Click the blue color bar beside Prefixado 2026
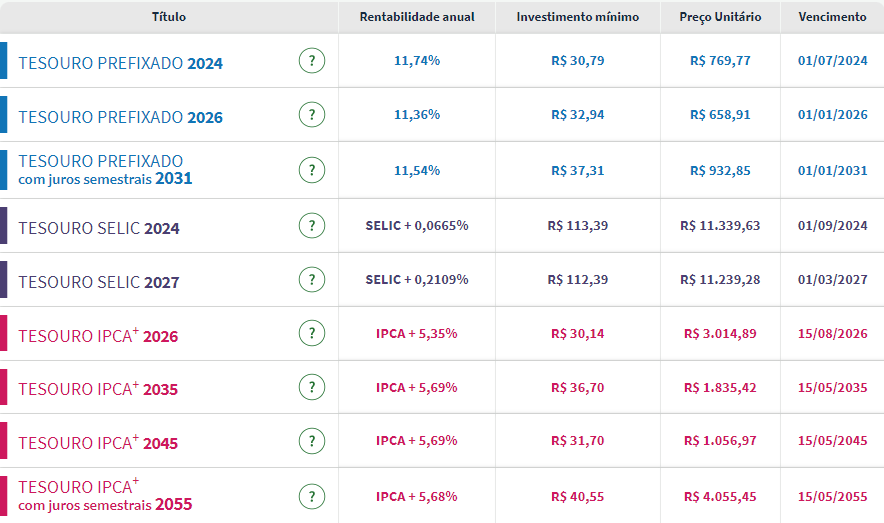Viewport: 884px width, 523px height. click(4, 115)
